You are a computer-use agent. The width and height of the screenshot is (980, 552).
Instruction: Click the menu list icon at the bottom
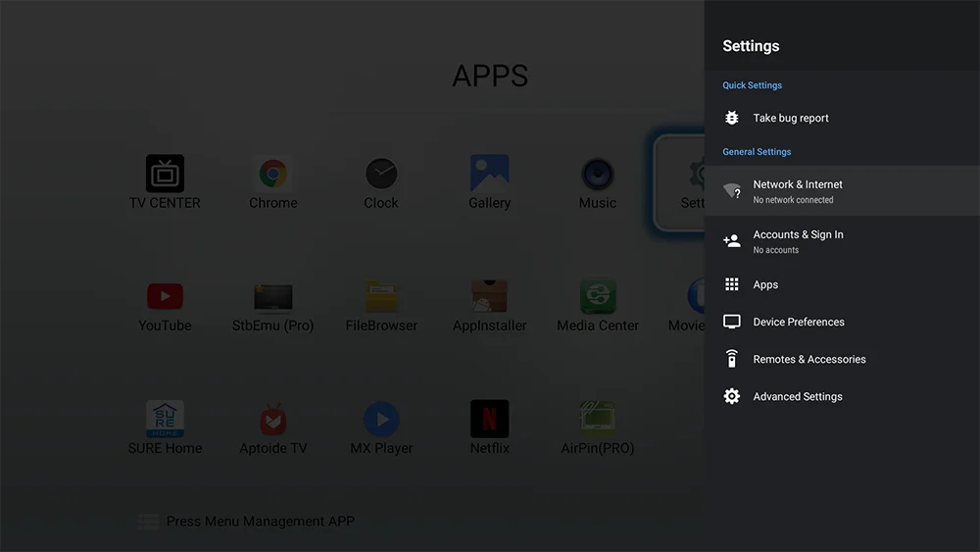pyautogui.click(x=148, y=522)
